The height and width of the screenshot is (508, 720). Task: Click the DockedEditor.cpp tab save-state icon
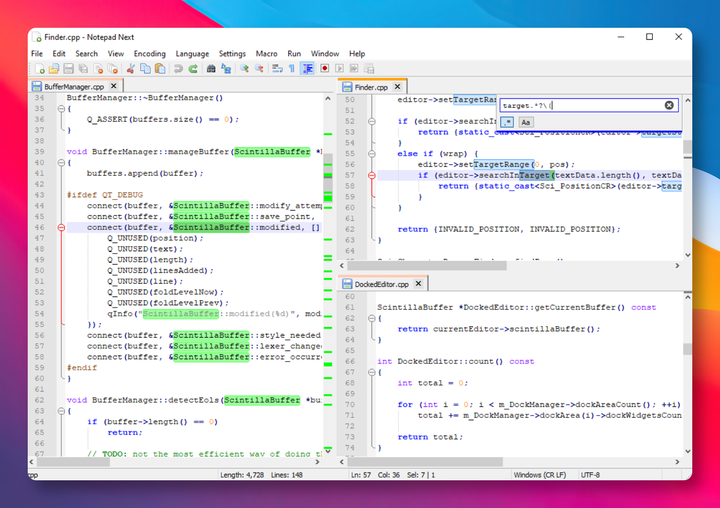pos(347,284)
